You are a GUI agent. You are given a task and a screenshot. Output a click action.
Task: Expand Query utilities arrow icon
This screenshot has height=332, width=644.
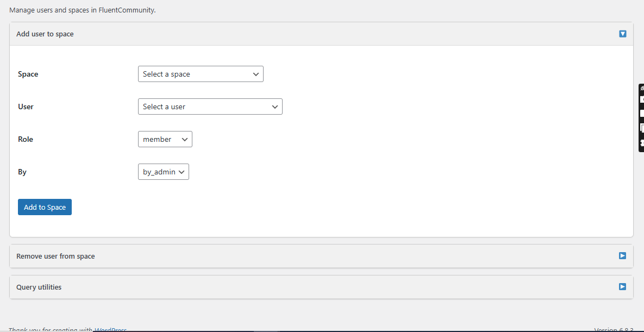click(623, 286)
